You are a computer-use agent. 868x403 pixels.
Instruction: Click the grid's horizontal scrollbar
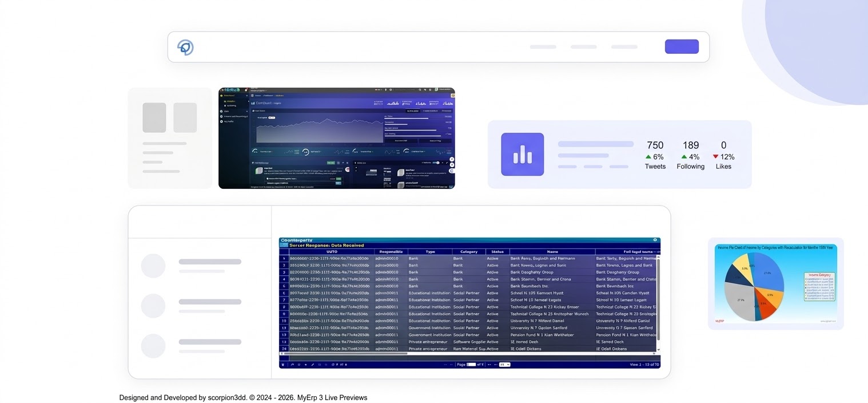[343, 354]
